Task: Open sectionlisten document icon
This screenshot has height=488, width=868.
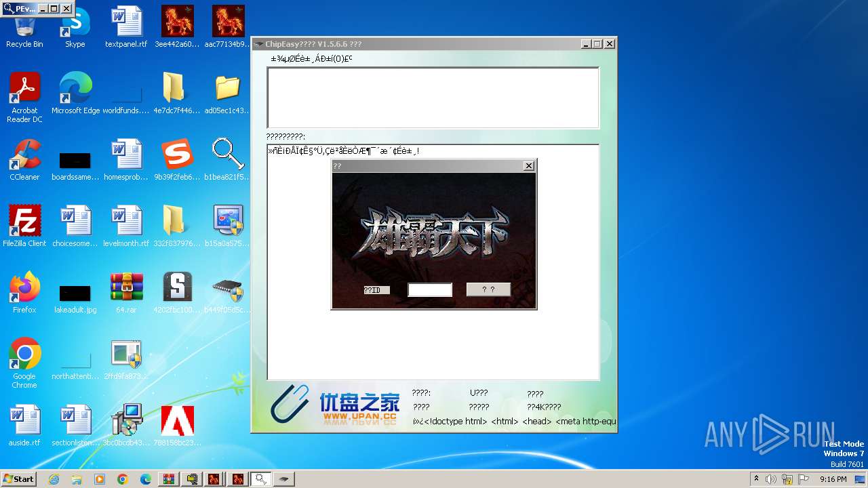Action: click(75, 426)
